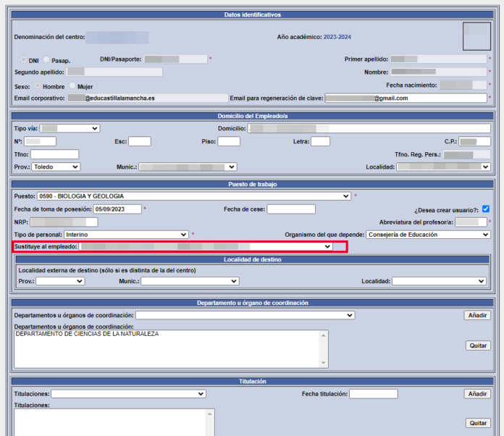504x436 pixels.
Task: Click the Fecha de cese field
Action: pyautogui.click(x=291, y=209)
